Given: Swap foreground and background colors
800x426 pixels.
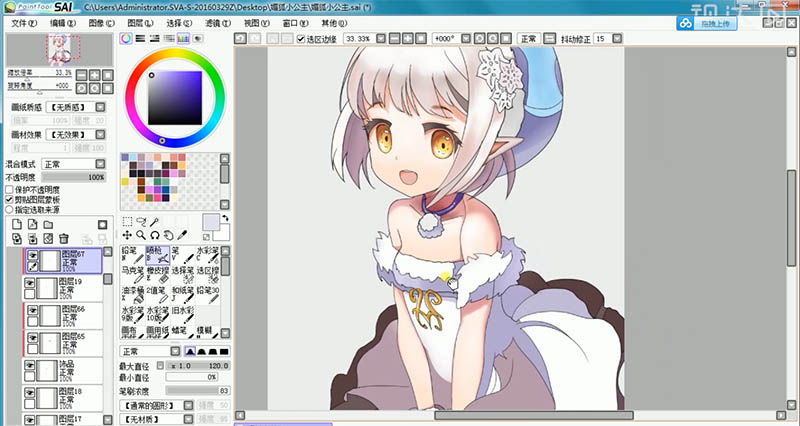Looking at the screenshot, I should click(x=224, y=218).
